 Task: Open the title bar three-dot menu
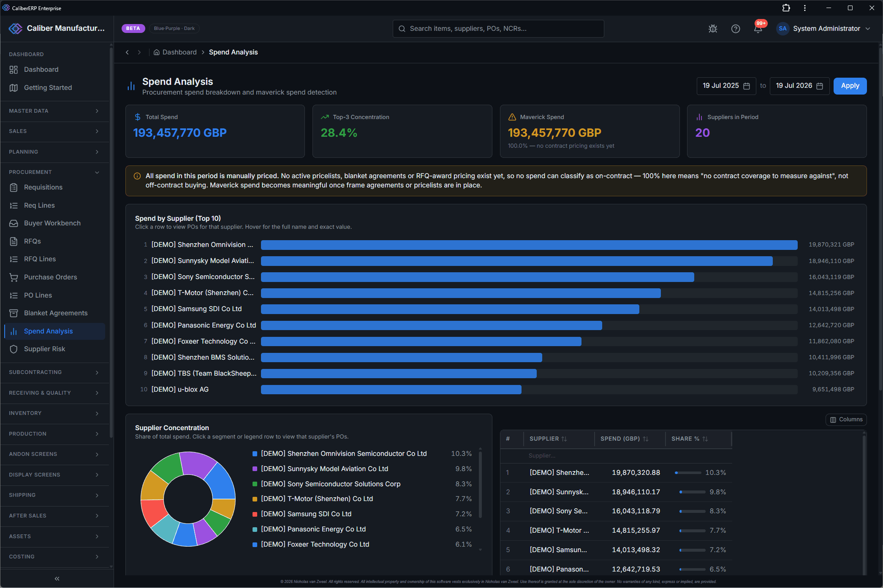(x=805, y=8)
